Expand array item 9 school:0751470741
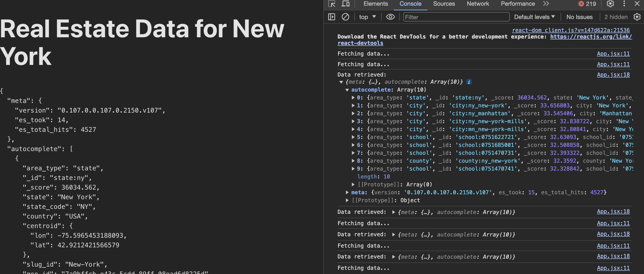Screen dimensions: 644x274 click(353, 169)
